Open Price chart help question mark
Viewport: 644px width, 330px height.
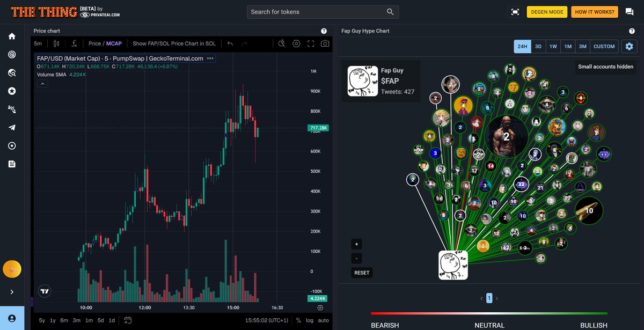[324, 31]
